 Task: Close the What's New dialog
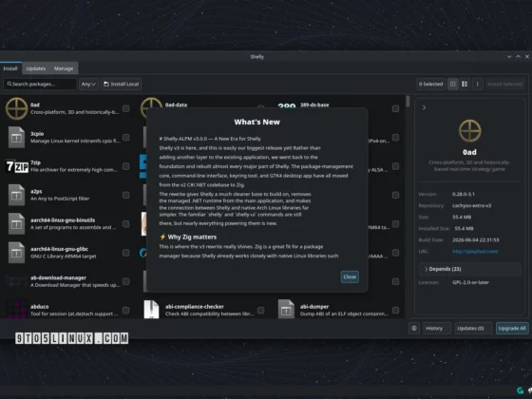click(x=350, y=276)
